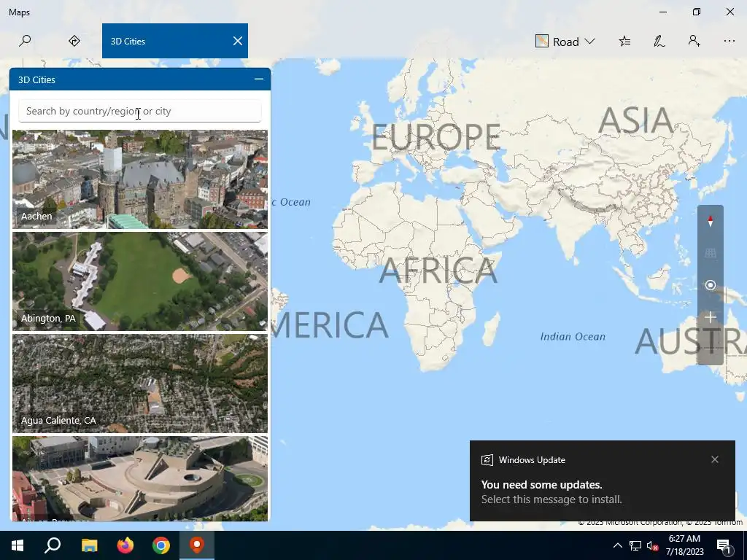Image resolution: width=747 pixels, height=560 pixels.
Task: Launch Google Chrome from the taskbar
Action: pyautogui.click(x=161, y=545)
